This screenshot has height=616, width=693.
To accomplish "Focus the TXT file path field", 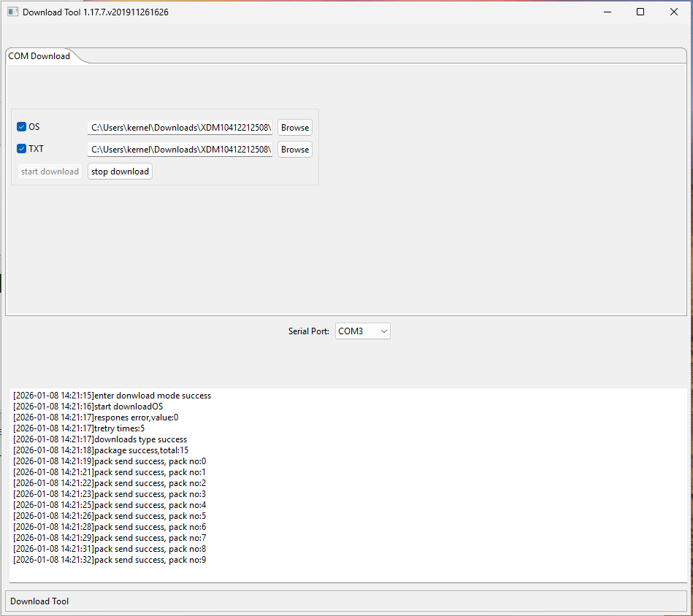I will [180, 150].
